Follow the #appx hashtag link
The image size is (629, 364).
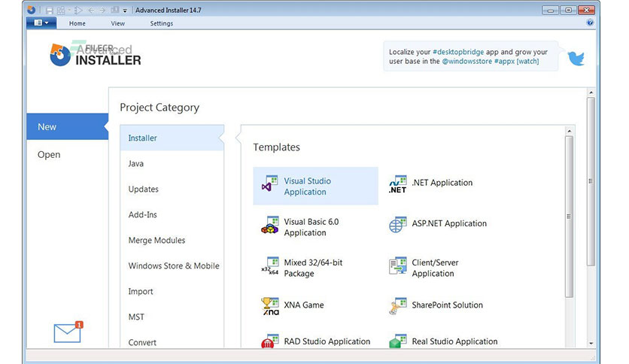[505, 62]
